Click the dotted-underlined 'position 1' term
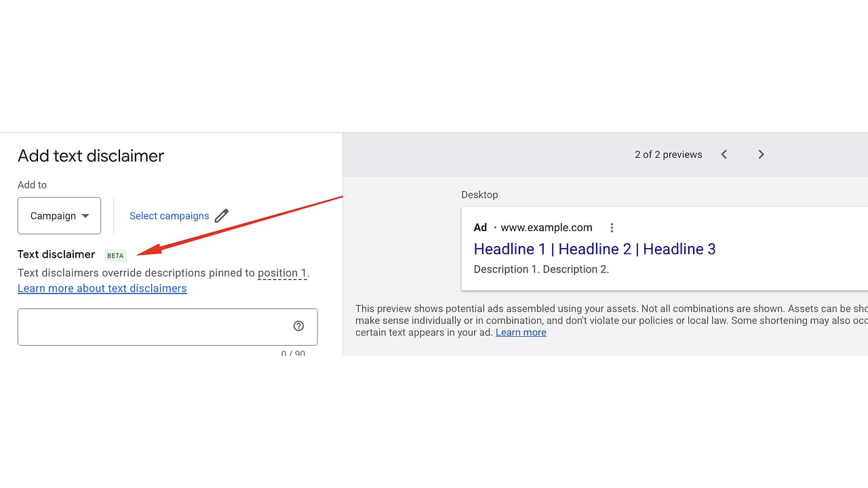The width and height of the screenshot is (868, 488). coord(282,273)
